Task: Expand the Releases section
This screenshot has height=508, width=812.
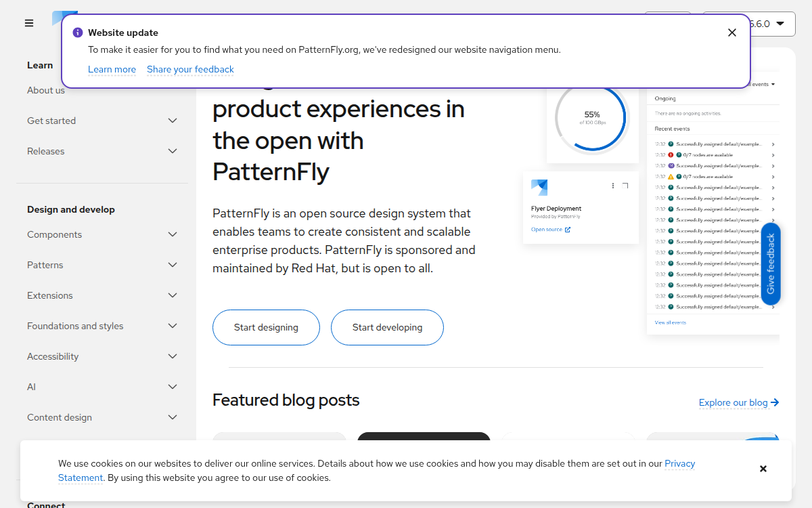Action: click(x=102, y=151)
